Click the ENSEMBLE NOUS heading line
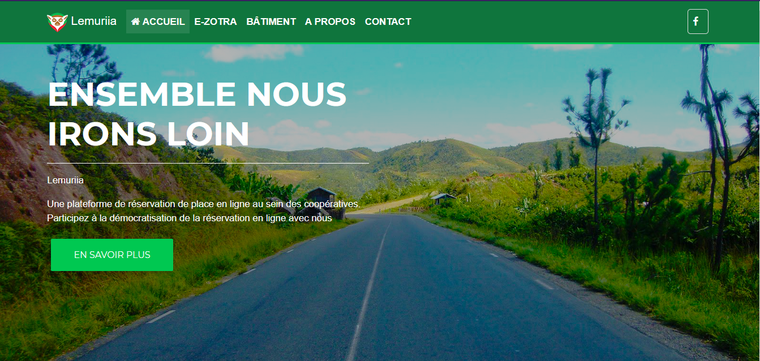This screenshot has width=760, height=361. [197, 94]
